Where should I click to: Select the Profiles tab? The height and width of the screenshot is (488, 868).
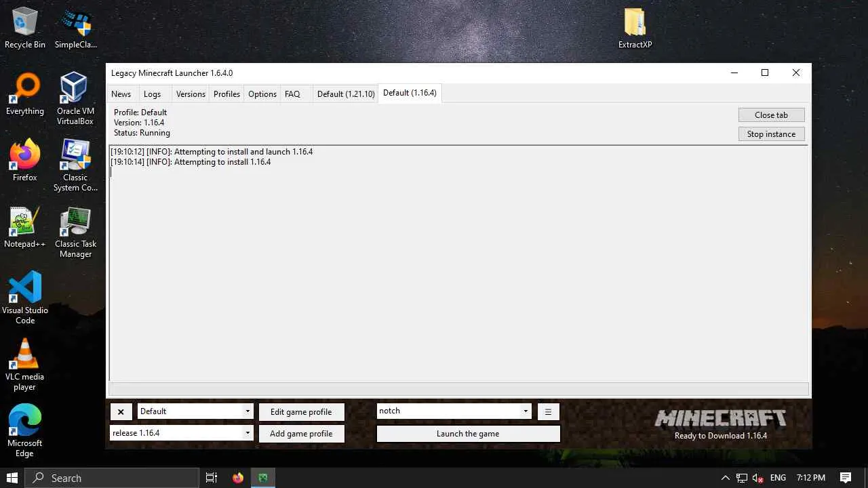[227, 94]
